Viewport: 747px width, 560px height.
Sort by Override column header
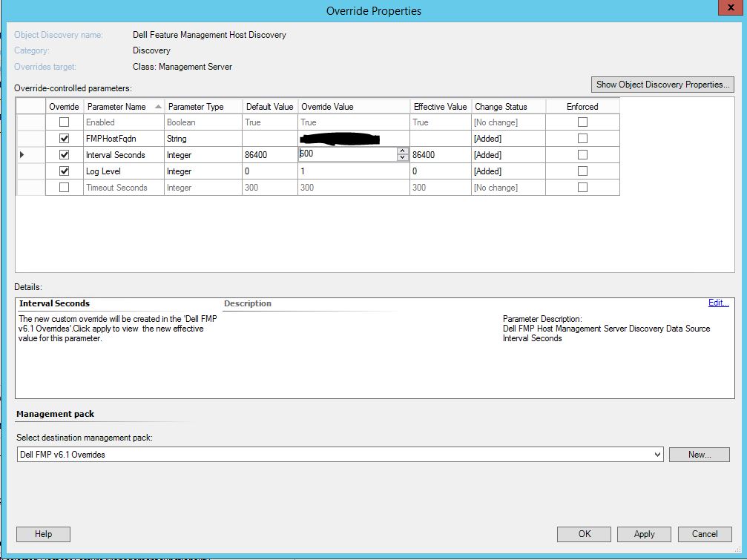click(x=65, y=107)
